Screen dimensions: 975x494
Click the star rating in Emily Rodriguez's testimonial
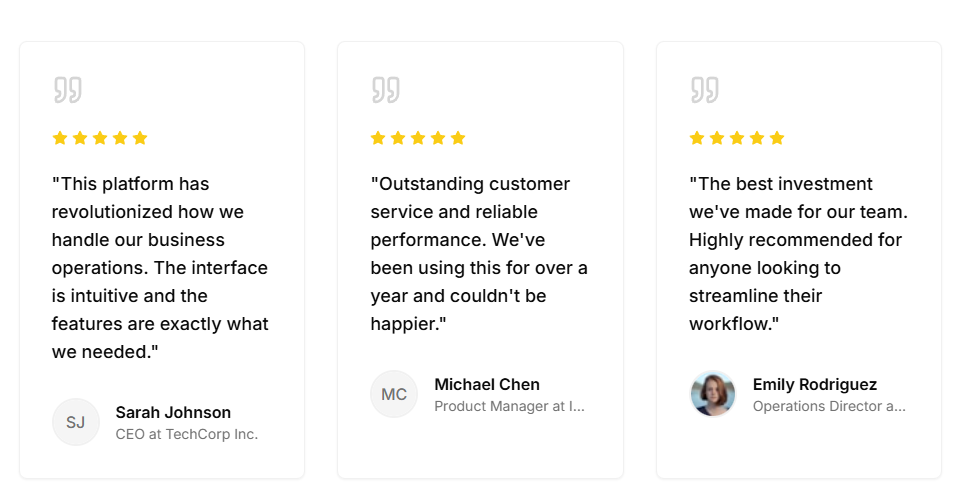click(737, 138)
